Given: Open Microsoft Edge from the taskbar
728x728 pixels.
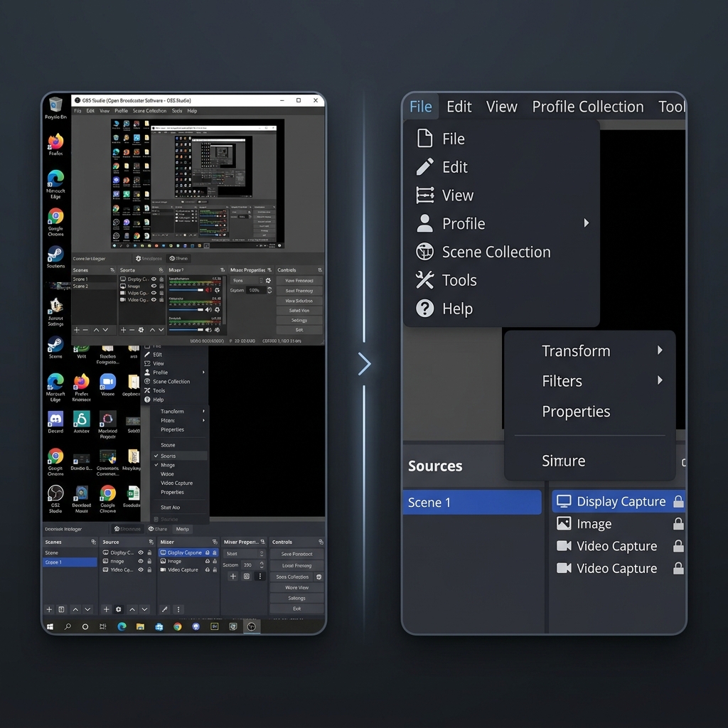Looking at the screenshot, I should click(x=122, y=627).
